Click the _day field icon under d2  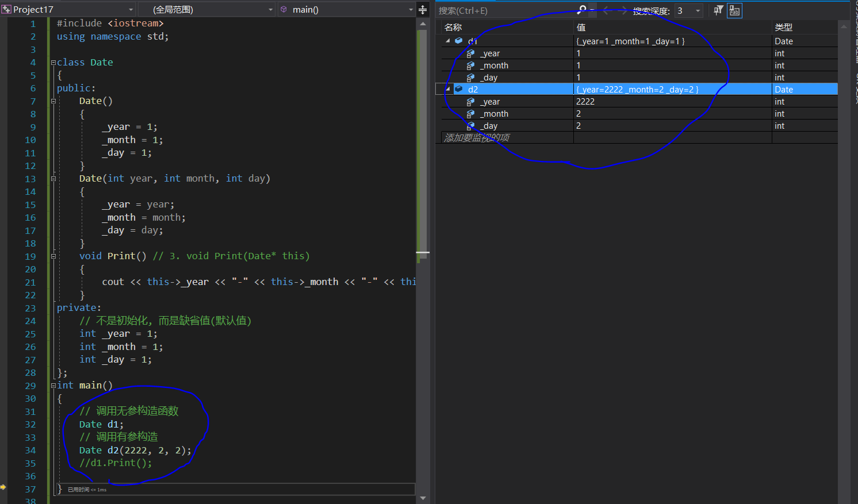(470, 126)
